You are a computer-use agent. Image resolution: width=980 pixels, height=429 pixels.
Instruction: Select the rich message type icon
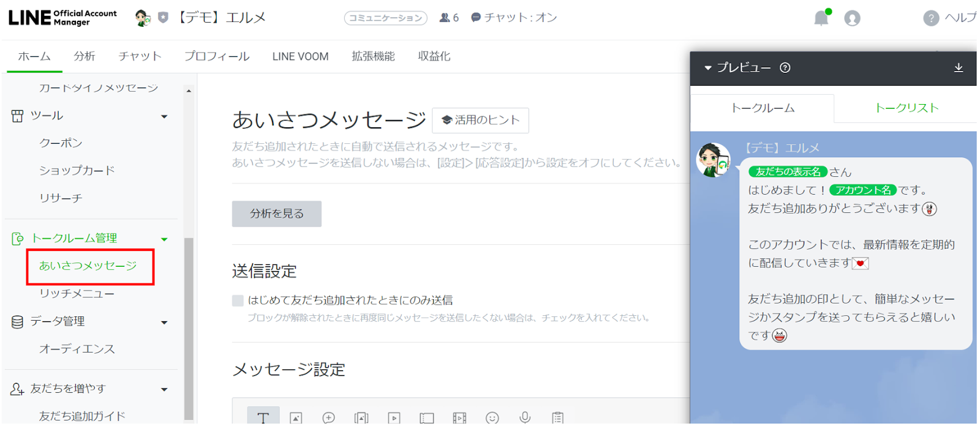[361, 418]
